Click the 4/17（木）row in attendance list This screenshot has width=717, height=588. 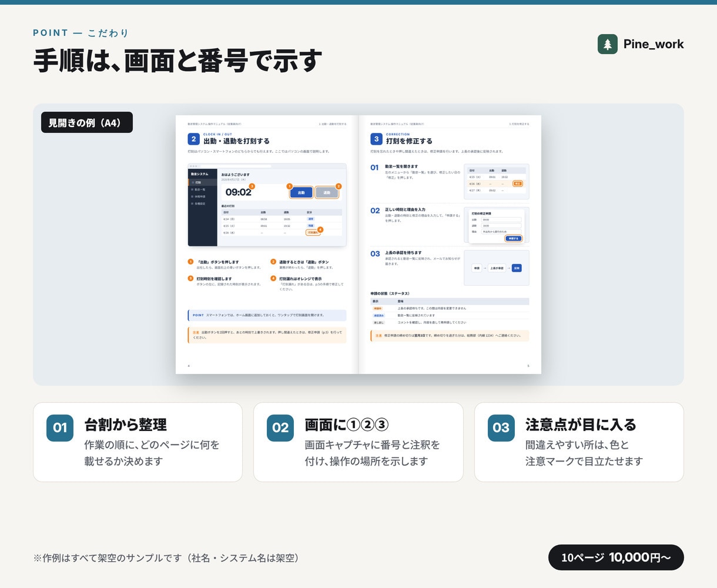coord(496,191)
